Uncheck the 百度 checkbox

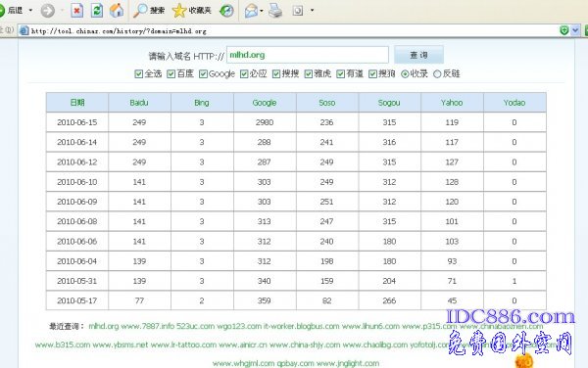click(x=171, y=73)
